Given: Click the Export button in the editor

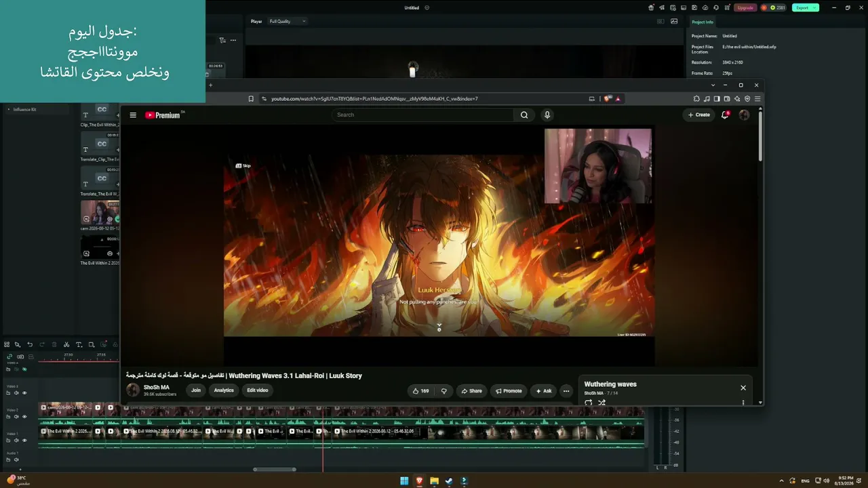Looking at the screenshot, I should point(805,8).
